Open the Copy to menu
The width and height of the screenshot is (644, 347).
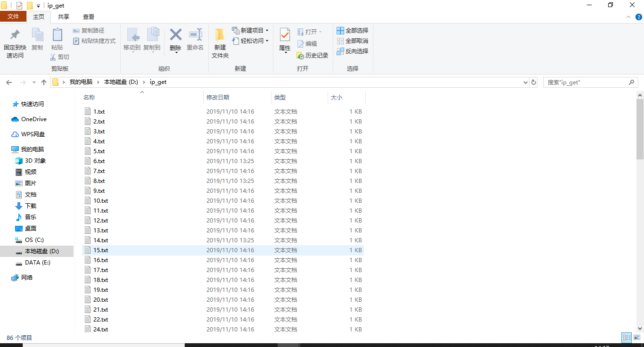[152, 40]
